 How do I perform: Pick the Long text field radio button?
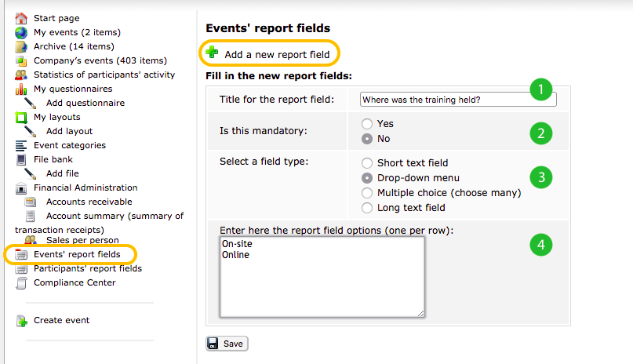point(366,208)
